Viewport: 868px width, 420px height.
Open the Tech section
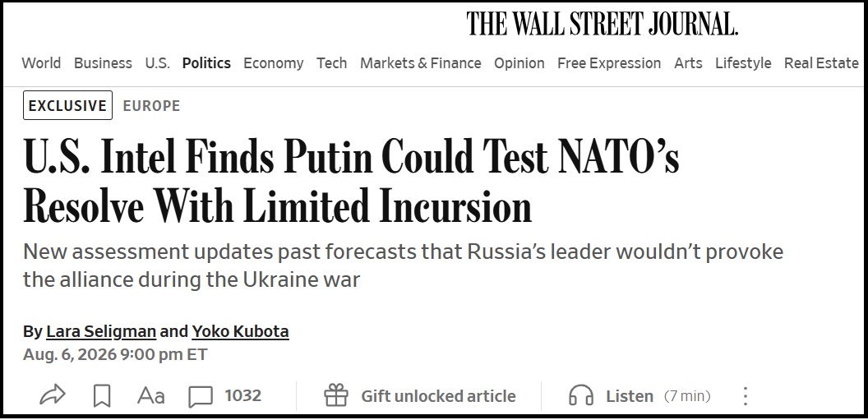tap(331, 63)
